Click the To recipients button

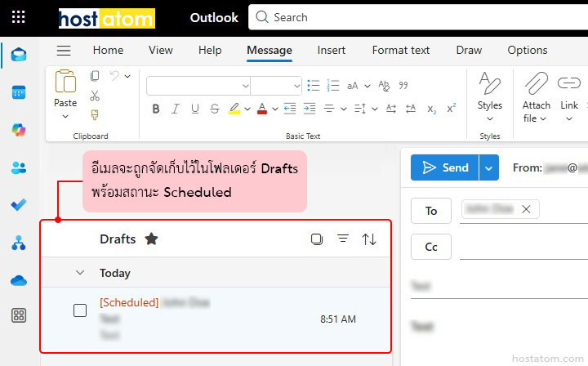tap(431, 211)
